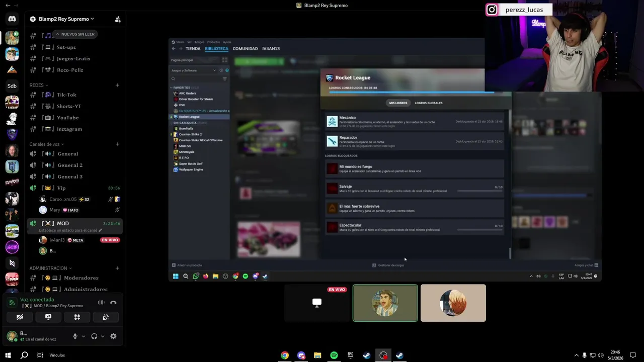
Task: Open File Explorer from taskbar
Action: (317, 355)
